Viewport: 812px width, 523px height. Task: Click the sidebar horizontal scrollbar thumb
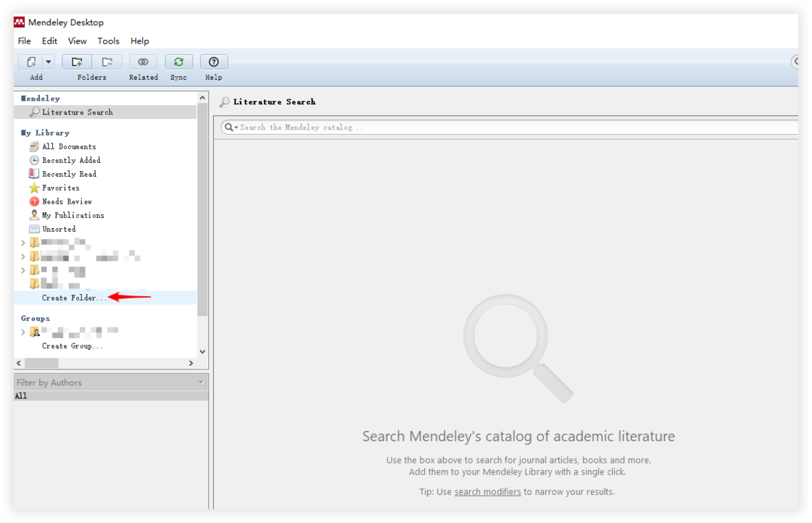coord(42,363)
